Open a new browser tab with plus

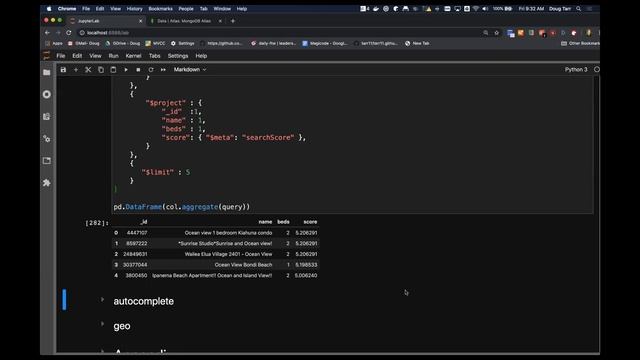[233, 21]
